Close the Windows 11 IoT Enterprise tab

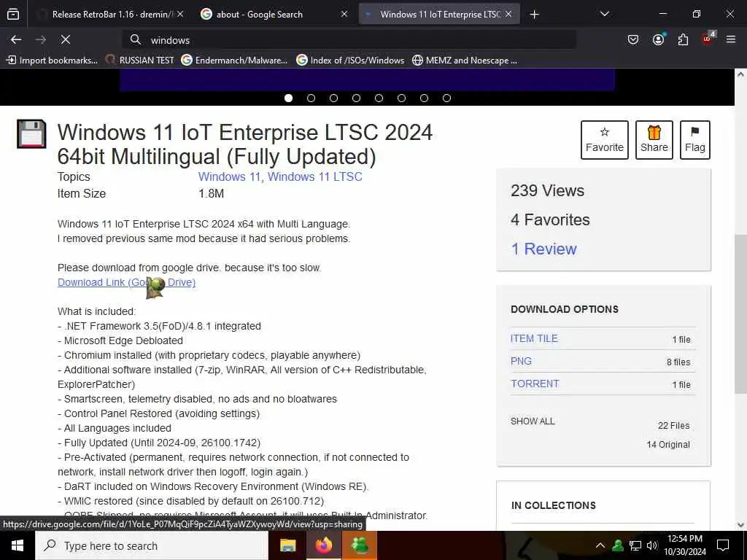[508, 15]
